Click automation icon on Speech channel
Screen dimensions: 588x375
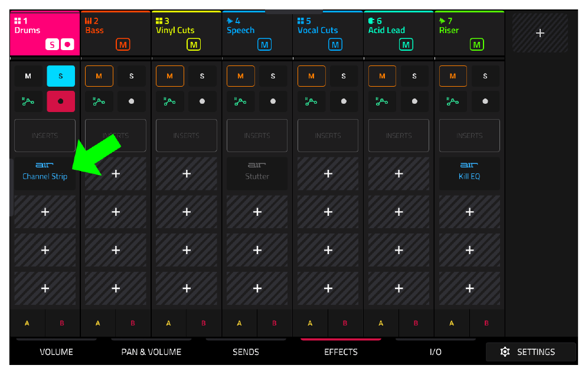(240, 101)
